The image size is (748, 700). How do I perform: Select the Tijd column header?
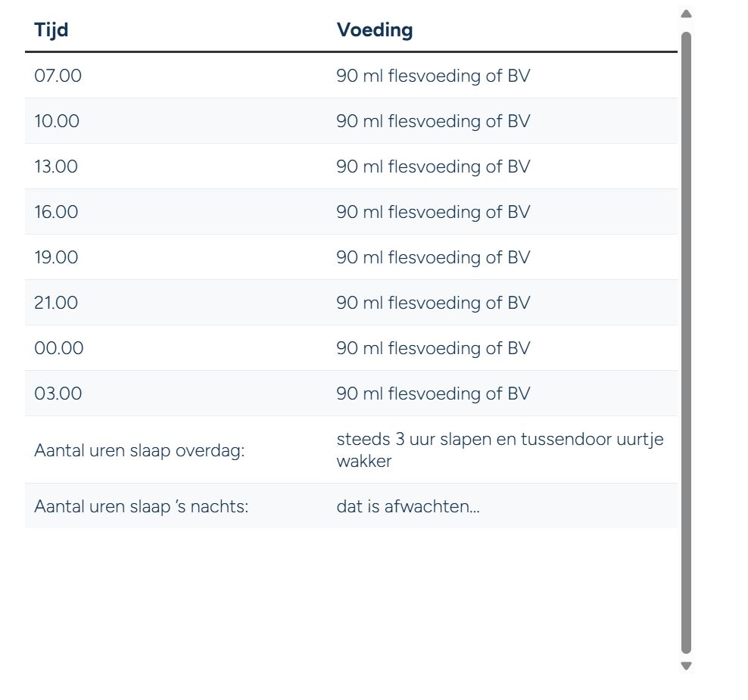(x=51, y=30)
